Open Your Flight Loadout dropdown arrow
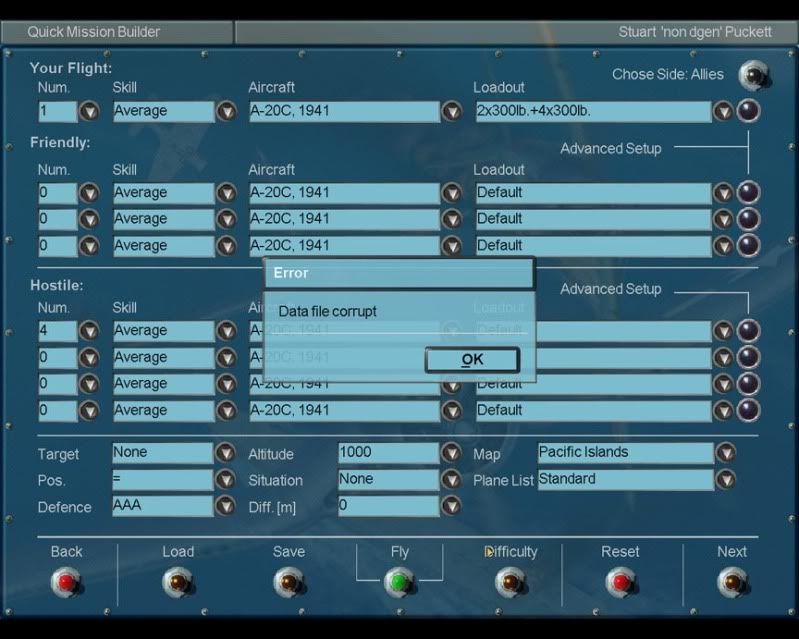799x639 pixels. (x=723, y=111)
